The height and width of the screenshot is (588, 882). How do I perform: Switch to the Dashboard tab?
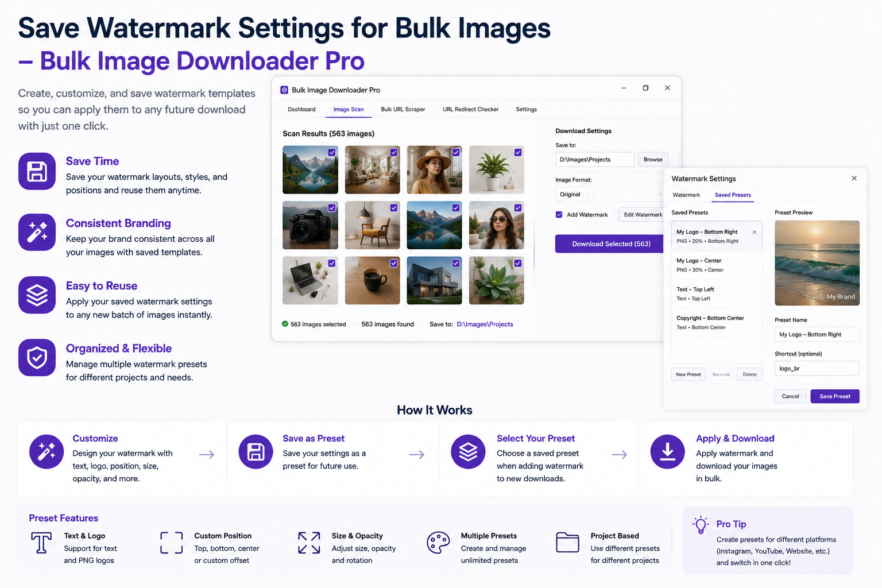point(301,109)
